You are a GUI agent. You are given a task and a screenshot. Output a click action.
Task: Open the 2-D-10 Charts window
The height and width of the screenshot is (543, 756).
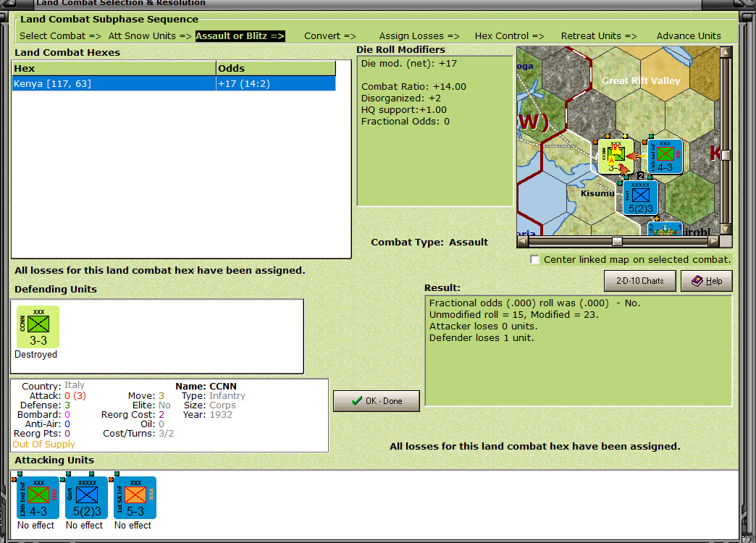tap(639, 281)
